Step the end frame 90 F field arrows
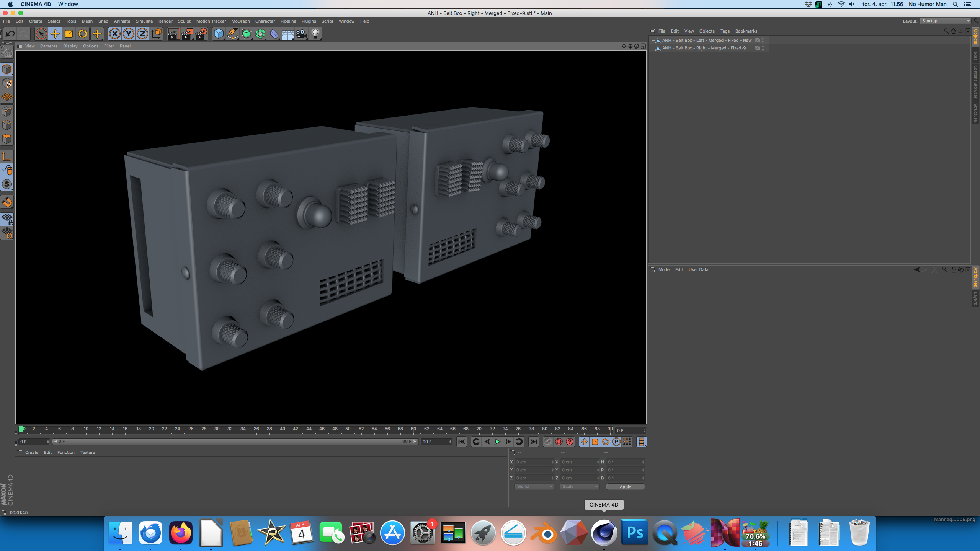The image size is (980, 551). [450, 442]
